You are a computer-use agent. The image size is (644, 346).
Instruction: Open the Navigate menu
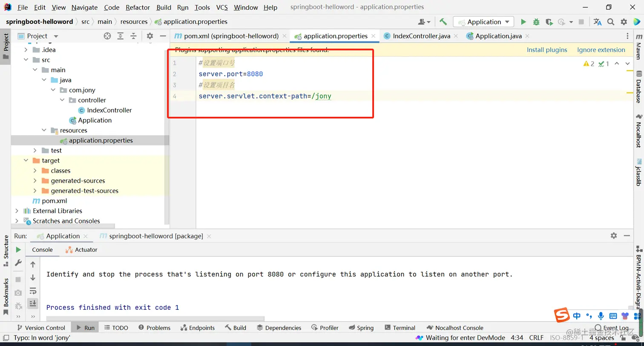tap(84, 7)
